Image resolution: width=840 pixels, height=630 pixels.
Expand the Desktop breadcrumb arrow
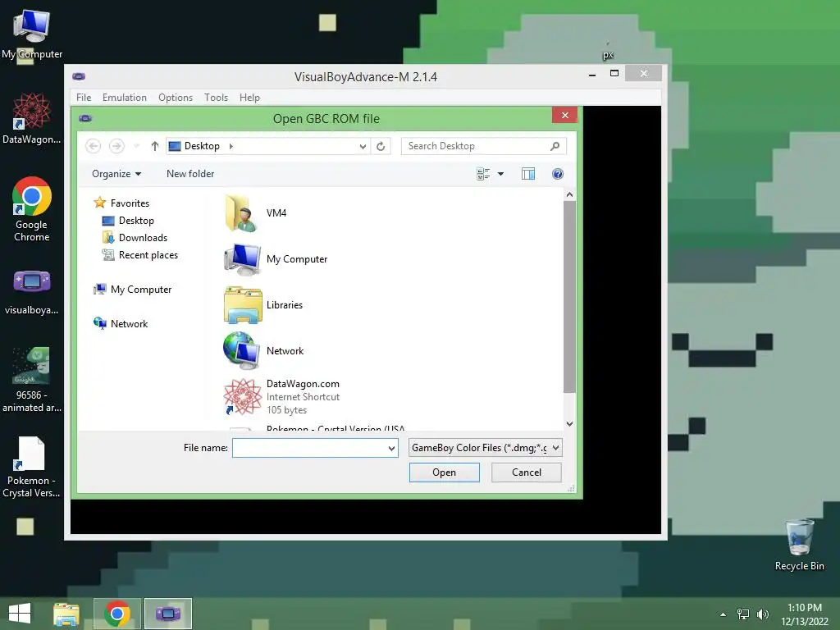point(231,146)
